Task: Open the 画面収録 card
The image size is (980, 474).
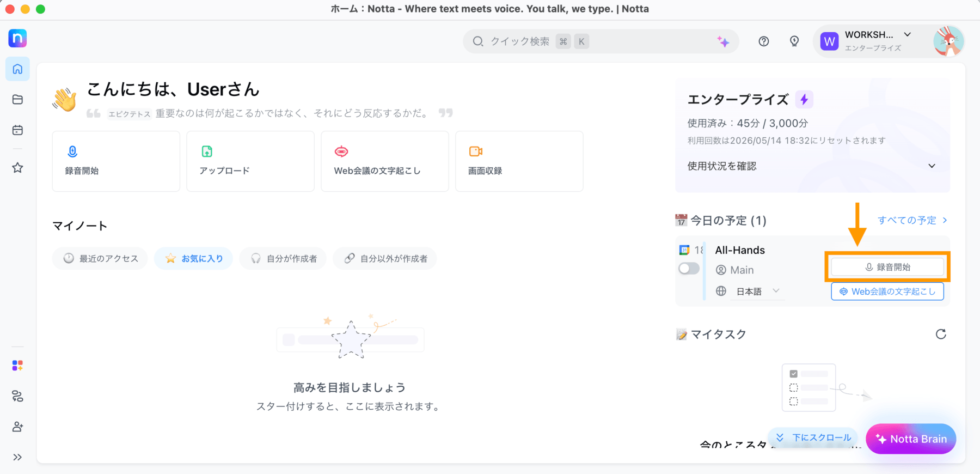Action: (x=519, y=161)
